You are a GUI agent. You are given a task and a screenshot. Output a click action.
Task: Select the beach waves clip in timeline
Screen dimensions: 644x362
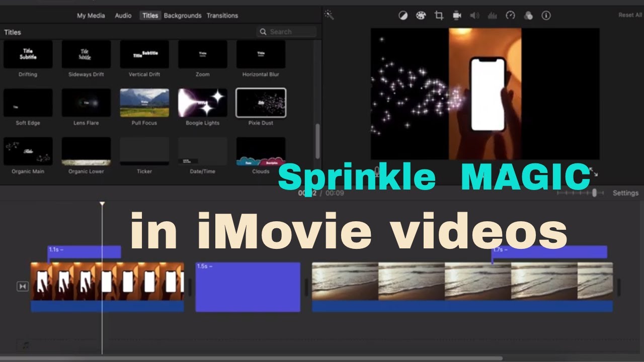click(462, 287)
